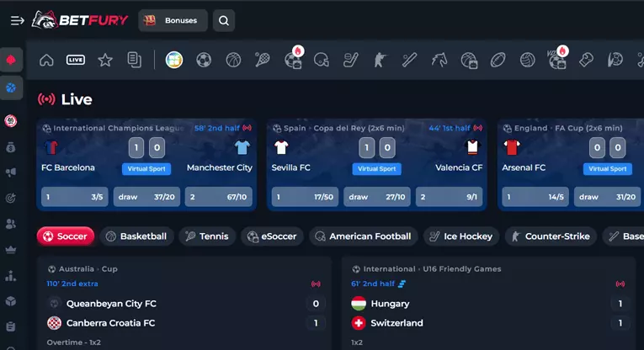This screenshot has width=644, height=350.
Task: Switch to the eSoccer tab
Action: (x=272, y=236)
